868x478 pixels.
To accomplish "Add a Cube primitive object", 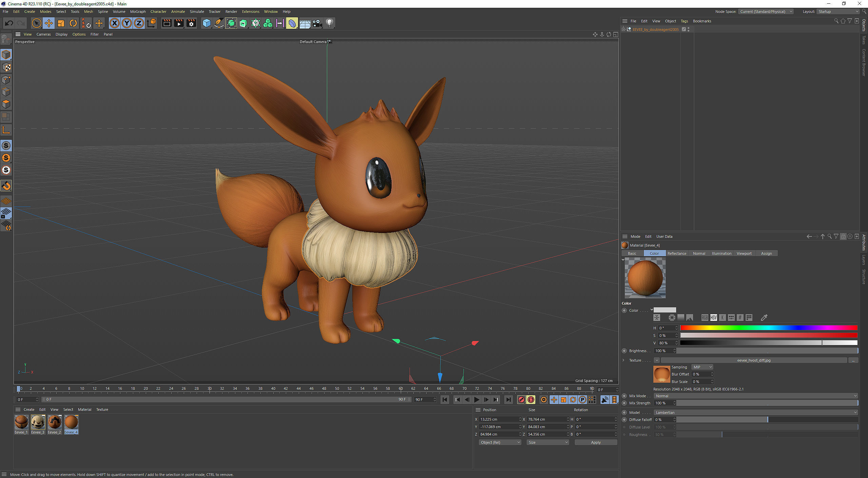I will [206, 23].
